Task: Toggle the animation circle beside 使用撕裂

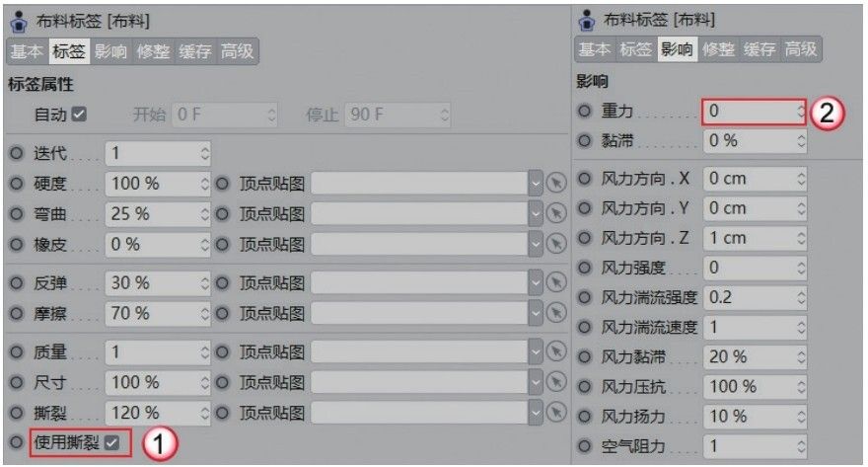Action: click(17, 442)
